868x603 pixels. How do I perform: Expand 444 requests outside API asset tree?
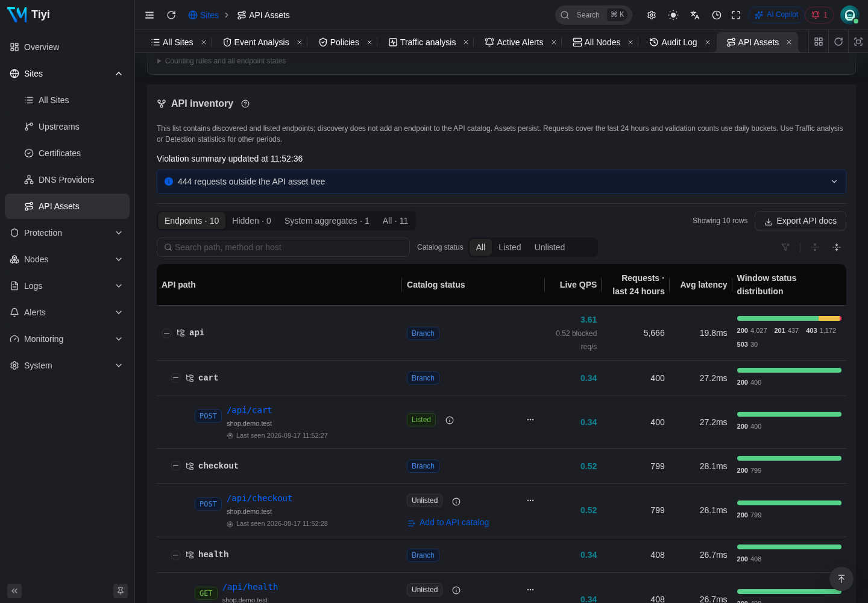501,182
